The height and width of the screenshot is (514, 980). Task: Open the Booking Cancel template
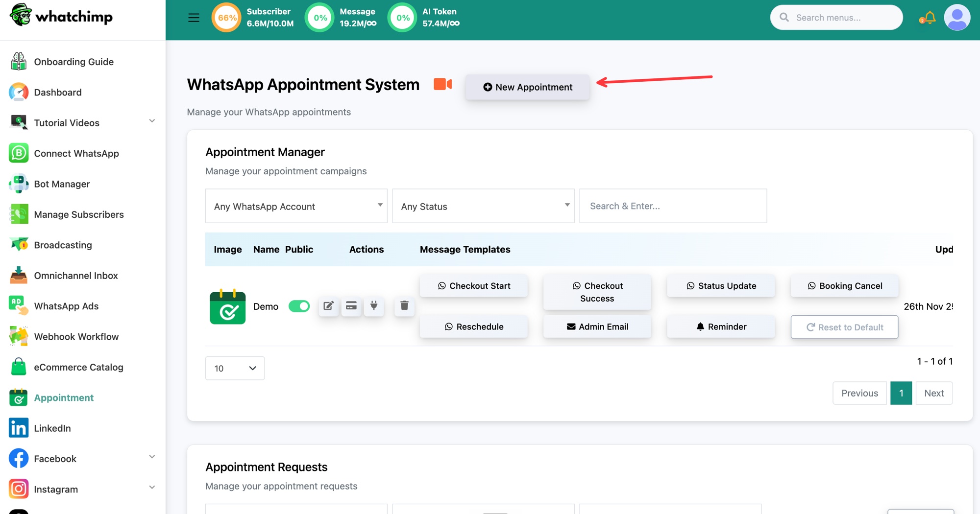tap(844, 286)
